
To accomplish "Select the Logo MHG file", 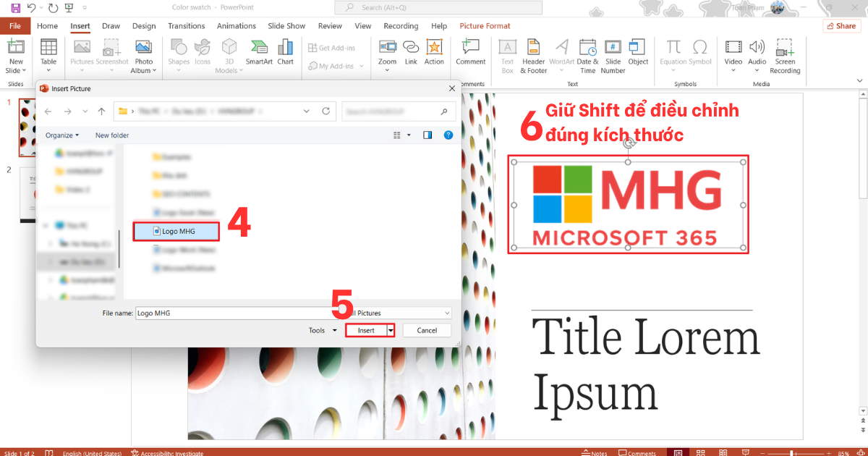I will [x=176, y=232].
